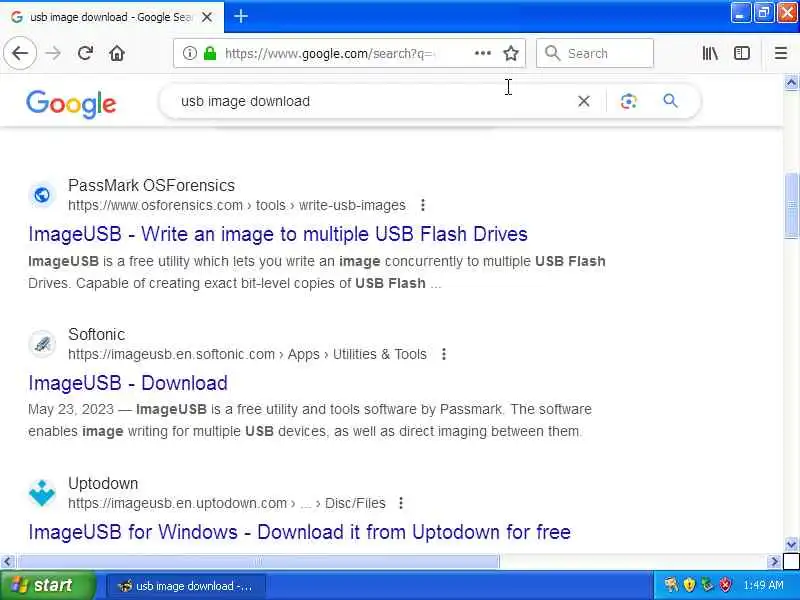Viewport: 800px width, 600px height.
Task: Click the PassMark OSForensics site name
Action: point(152,185)
